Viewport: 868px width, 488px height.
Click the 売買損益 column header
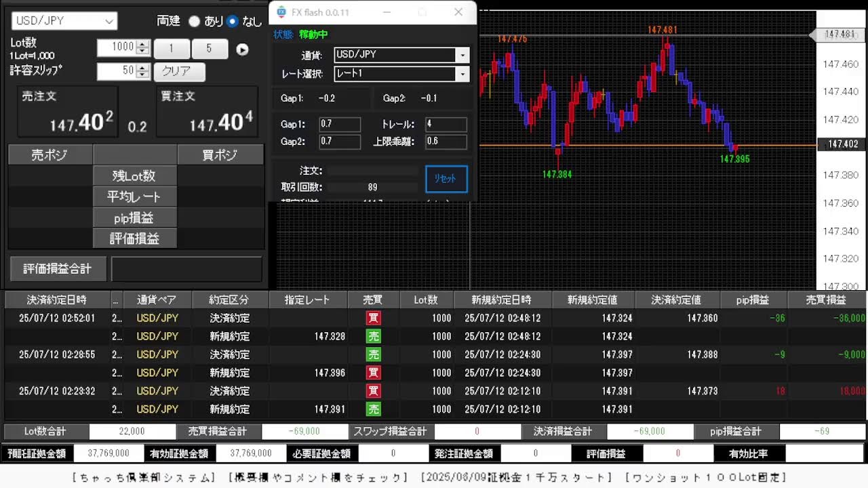pyautogui.click(x=827, y=300)
